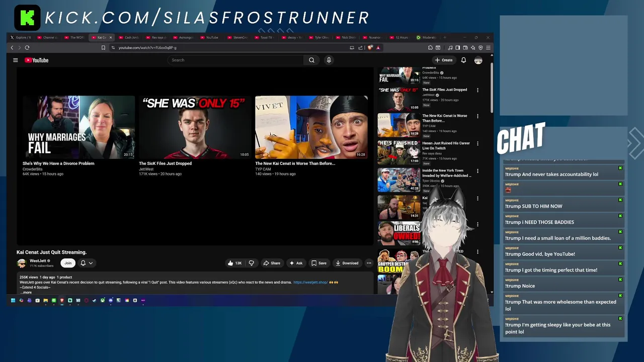Screen dimensions: 644x362
Task: Click the Ask button under the video
Action: point(296,263)
